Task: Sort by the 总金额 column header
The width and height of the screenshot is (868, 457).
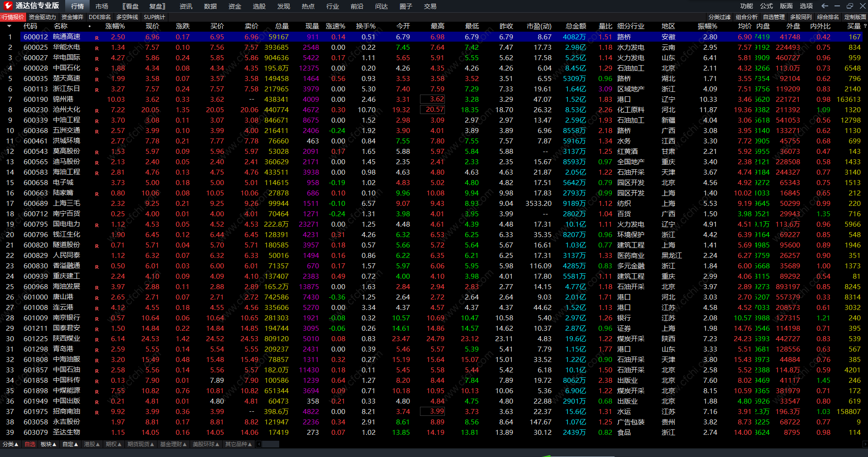Action: [576, 26]
